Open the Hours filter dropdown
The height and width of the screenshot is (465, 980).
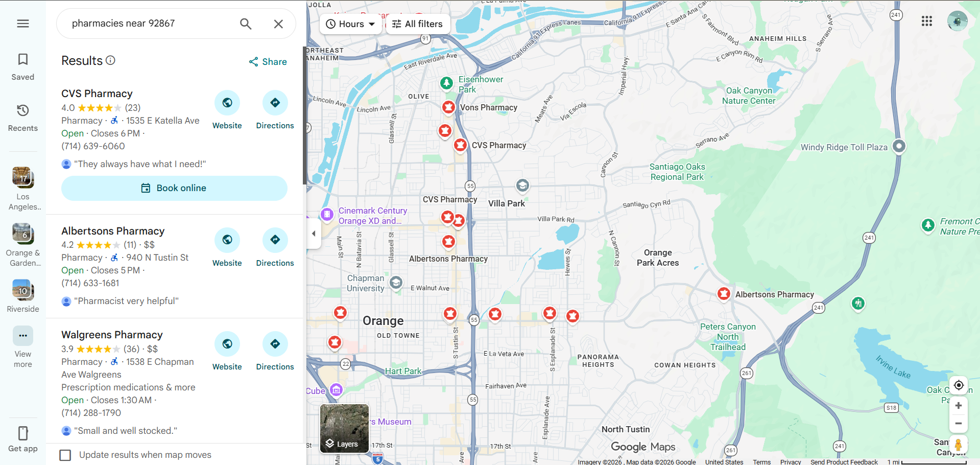(351, 24)
